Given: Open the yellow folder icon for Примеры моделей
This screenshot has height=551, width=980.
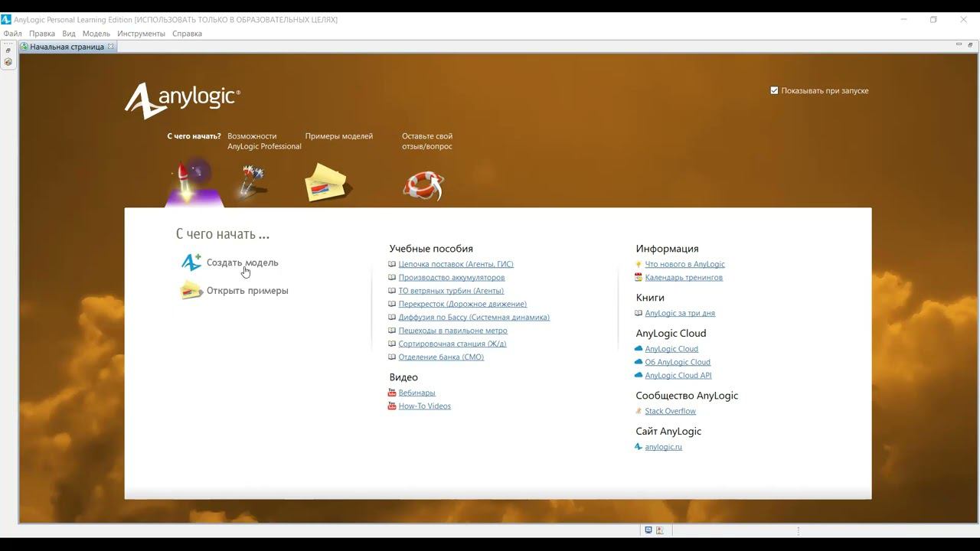Looking at the screenshot, I should point(327,183).
